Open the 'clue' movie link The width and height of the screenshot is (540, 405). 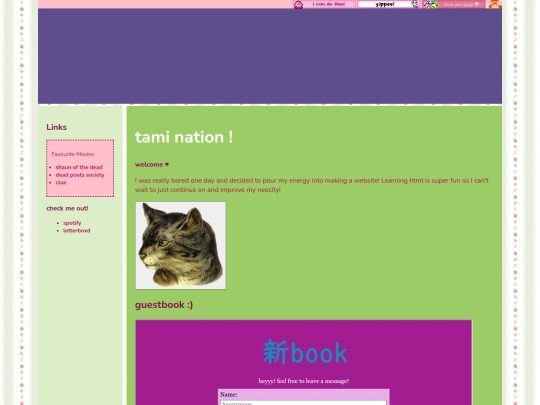click(61, 183)
